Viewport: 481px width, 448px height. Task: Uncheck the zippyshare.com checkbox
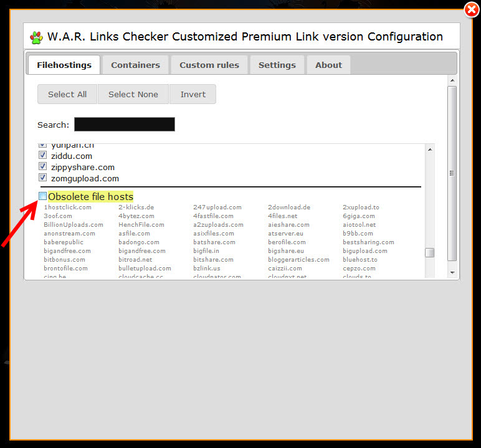tap(42, 166)
